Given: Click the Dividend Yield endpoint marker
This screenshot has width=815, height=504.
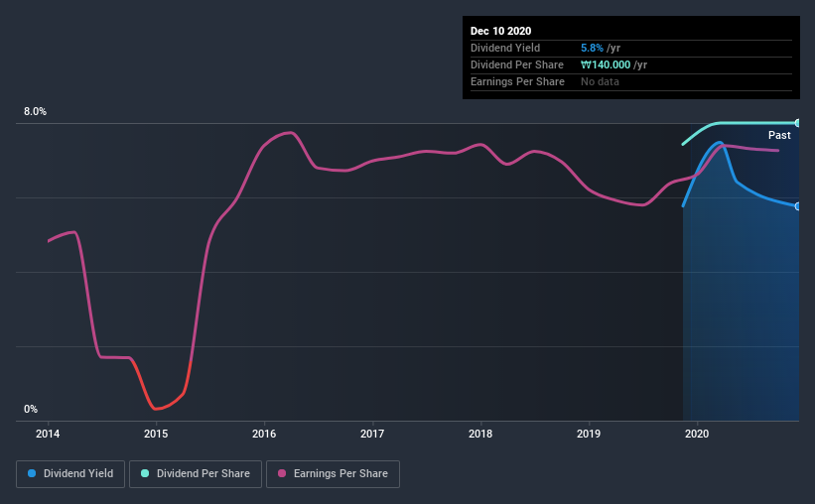Looking at the screenshot, I should [x=798, y=206].
